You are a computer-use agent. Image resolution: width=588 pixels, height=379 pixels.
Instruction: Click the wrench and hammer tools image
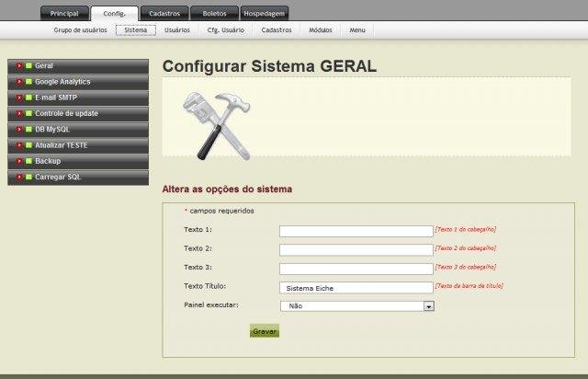pos(217,126)
